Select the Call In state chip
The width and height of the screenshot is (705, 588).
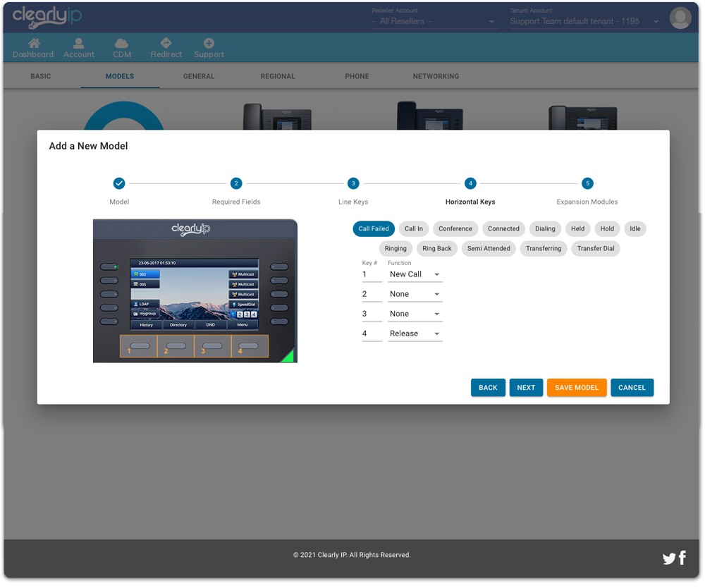pyautogui.click(x=414, y=228)
